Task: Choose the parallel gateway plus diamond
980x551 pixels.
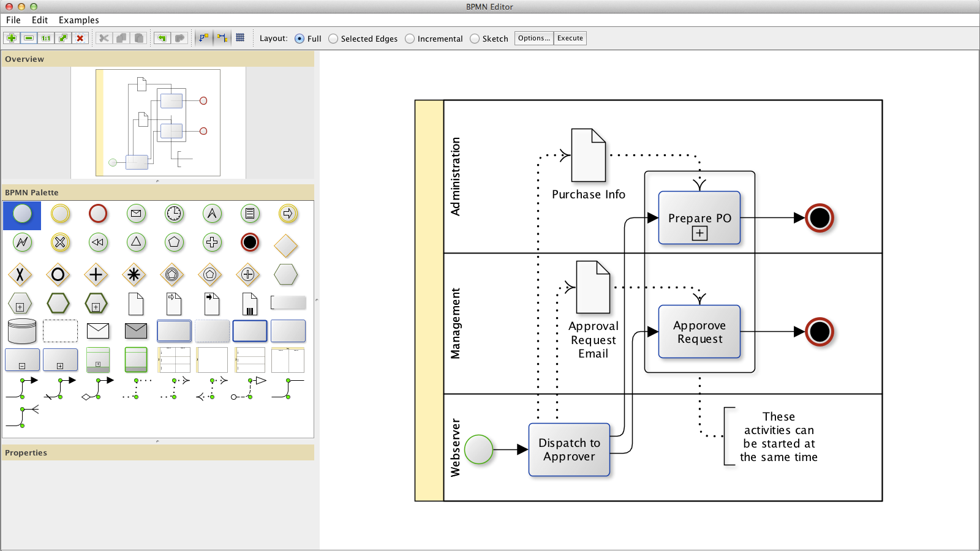Action: pos(96,275)
